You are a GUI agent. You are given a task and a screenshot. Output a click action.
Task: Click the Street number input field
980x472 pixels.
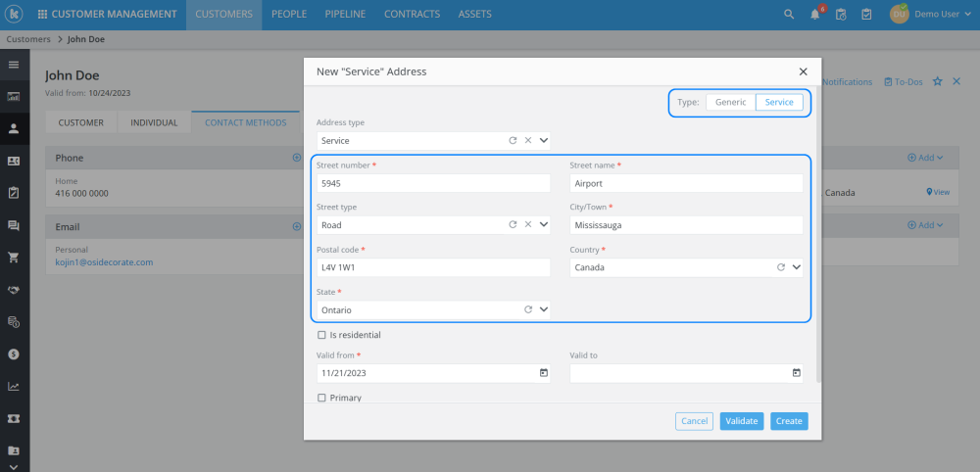click(x=433, y=183)
